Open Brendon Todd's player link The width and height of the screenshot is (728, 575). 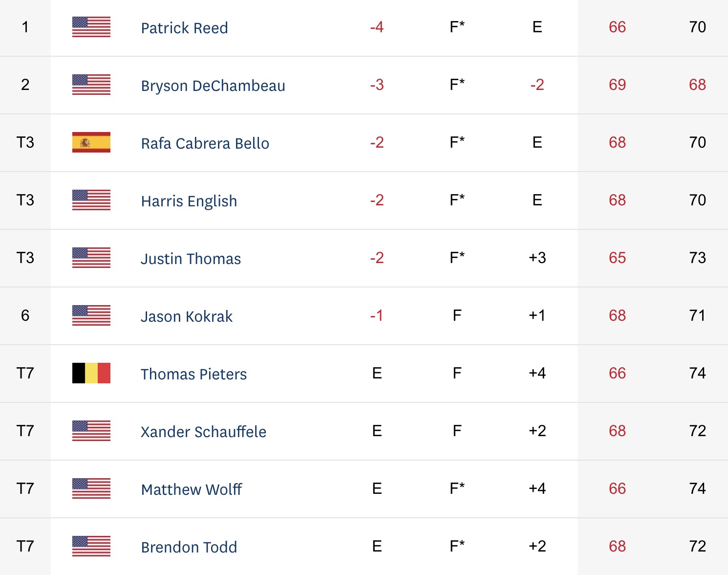[x=189, y=547]
